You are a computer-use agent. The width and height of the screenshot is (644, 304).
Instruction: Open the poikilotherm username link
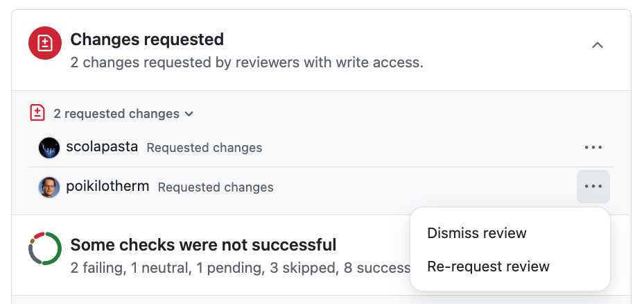point(107,187)
